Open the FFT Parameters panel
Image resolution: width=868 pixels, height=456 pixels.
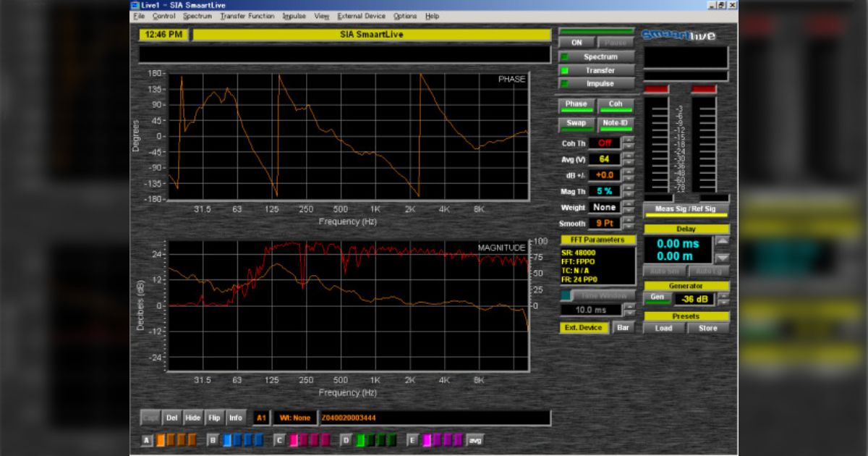[x=597, y=240]
